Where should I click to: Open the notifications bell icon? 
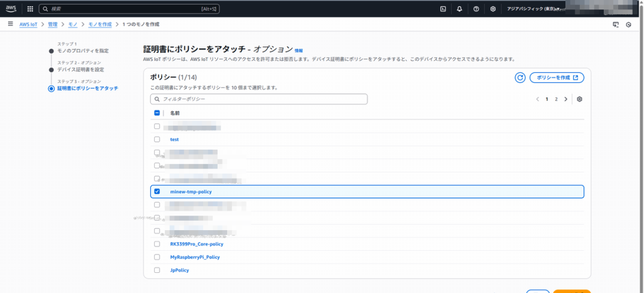point(460,9)
